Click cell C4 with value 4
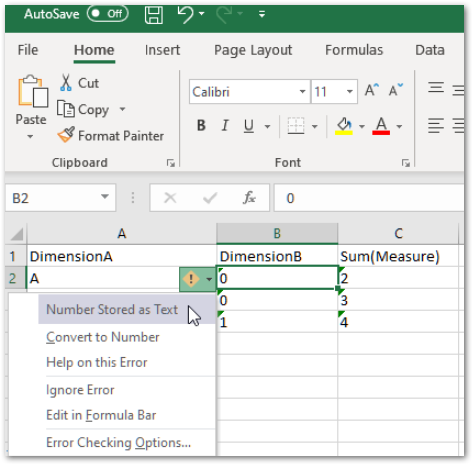The image size is (473, 465). pyautogui.click(x=398, y=322)
